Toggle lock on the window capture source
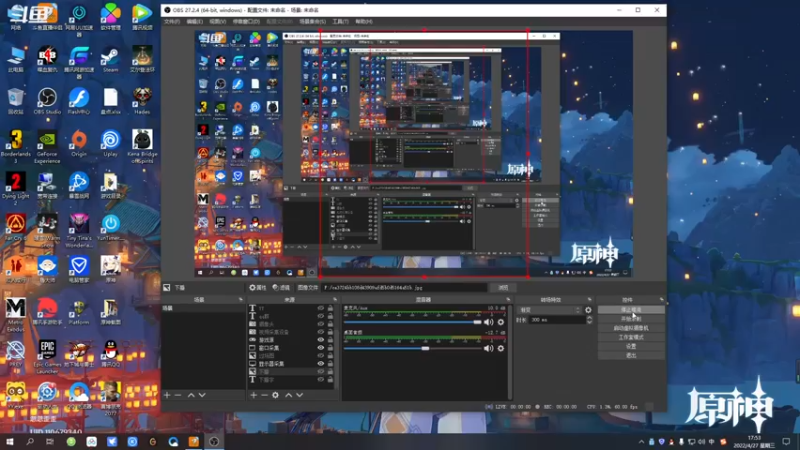800x450 pixels. click(330, 347)
